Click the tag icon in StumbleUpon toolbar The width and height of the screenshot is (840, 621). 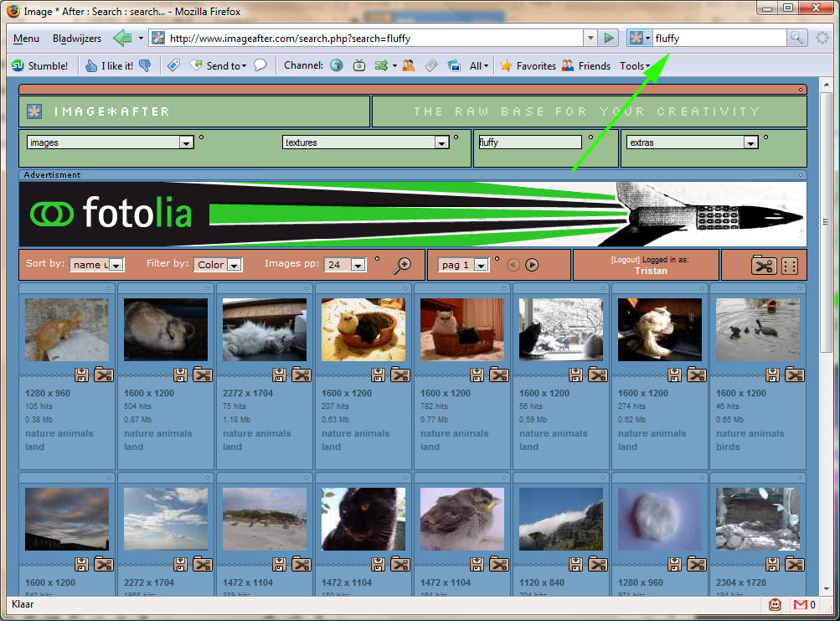[173, 65]
